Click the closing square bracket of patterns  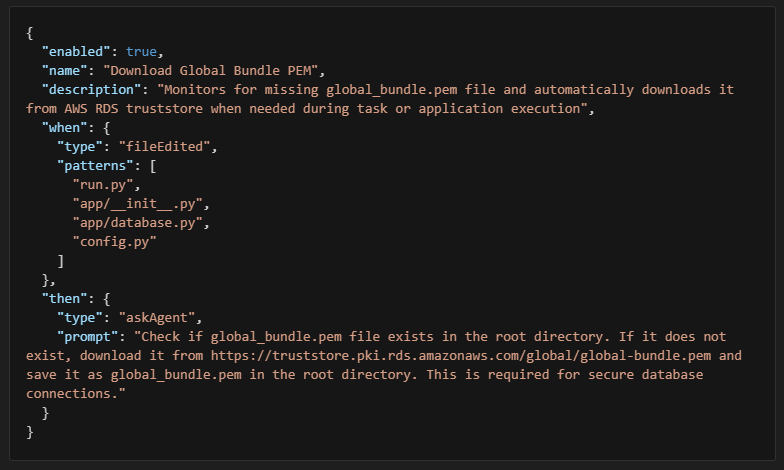[61, 261]
